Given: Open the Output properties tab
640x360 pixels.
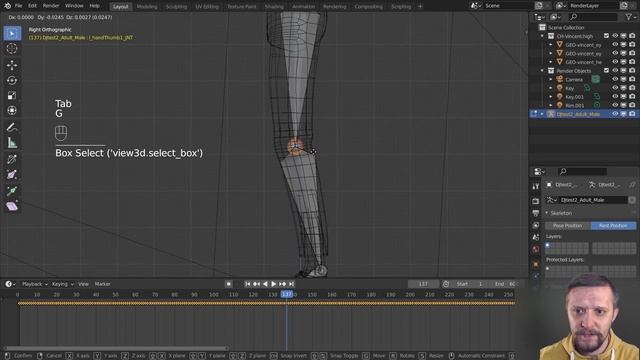Looking at the screenshot, I should point(536,213).
